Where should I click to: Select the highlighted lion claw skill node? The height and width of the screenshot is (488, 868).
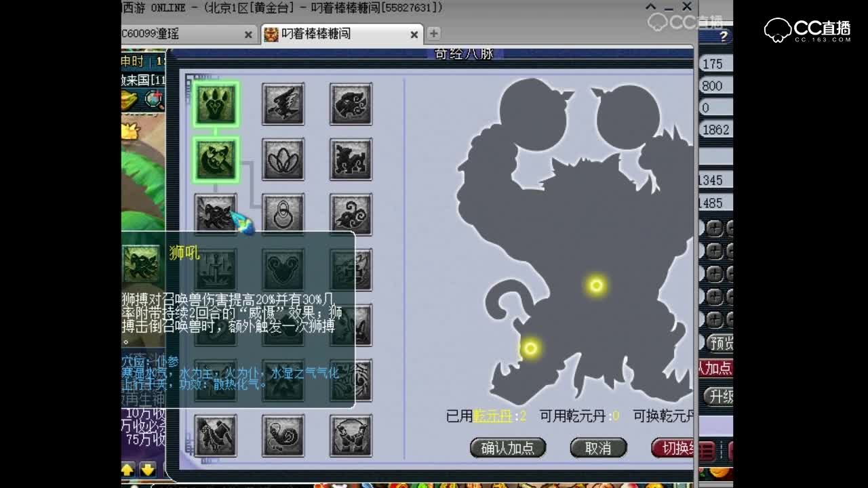coord(216,159)
